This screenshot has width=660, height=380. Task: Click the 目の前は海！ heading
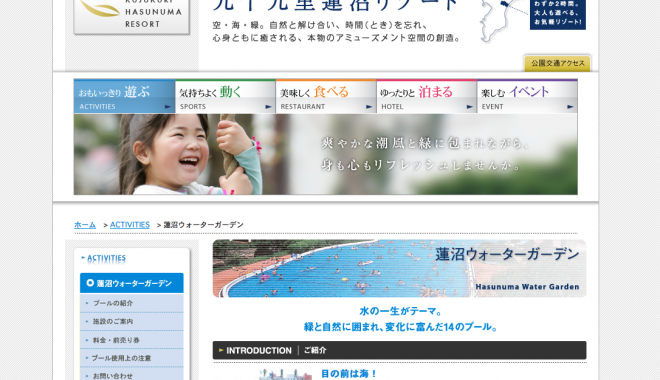pyautogui.click(x=349, y=374)
